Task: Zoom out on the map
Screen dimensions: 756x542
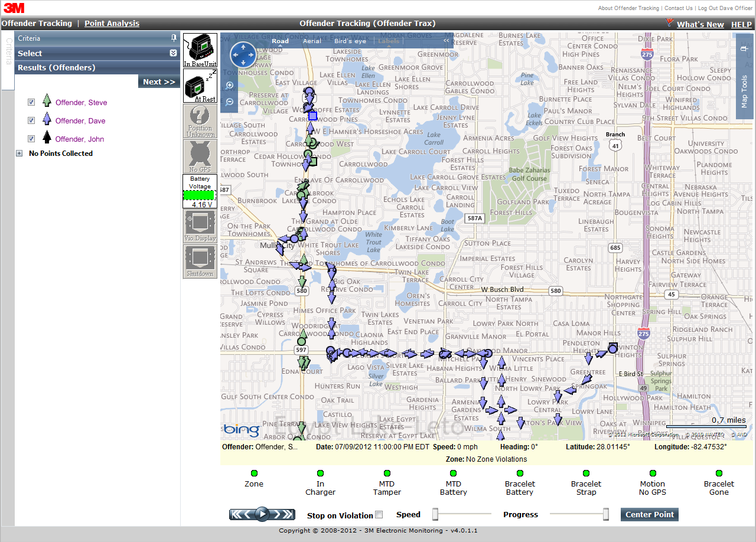Action: [230, 102]
